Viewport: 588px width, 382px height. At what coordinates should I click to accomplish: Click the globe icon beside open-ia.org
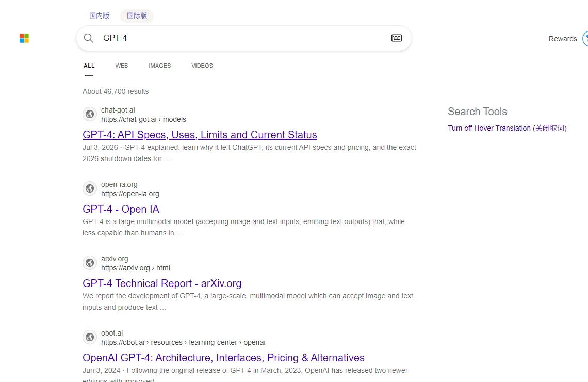point(90,188)
